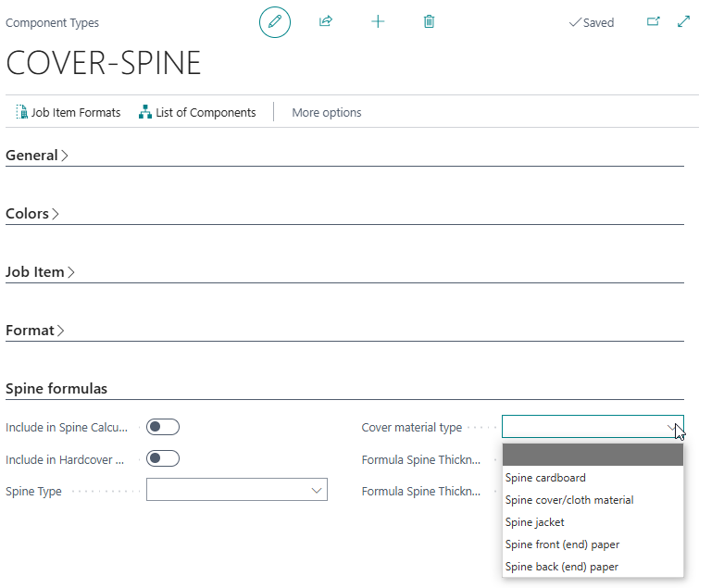Click the share icon

click(326, 21)
